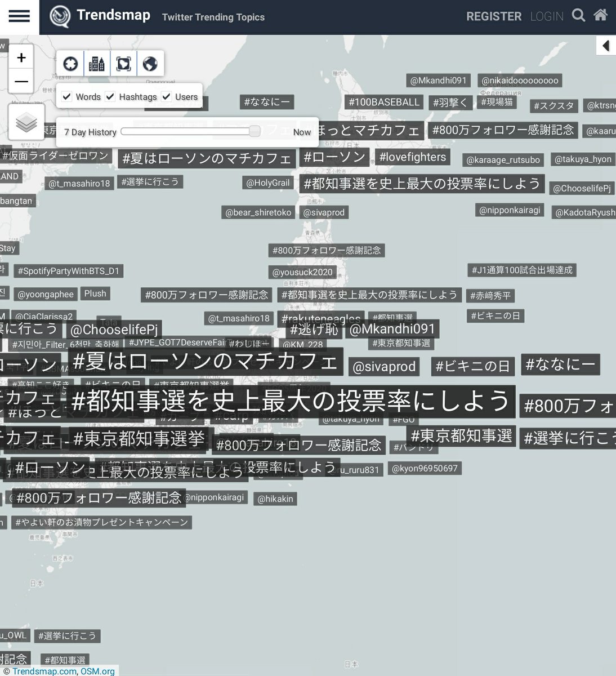Click the #スクスタ hashtag
Image resolution: width=616 pixels, height=676 pixels.
click(x=554, y=105)
